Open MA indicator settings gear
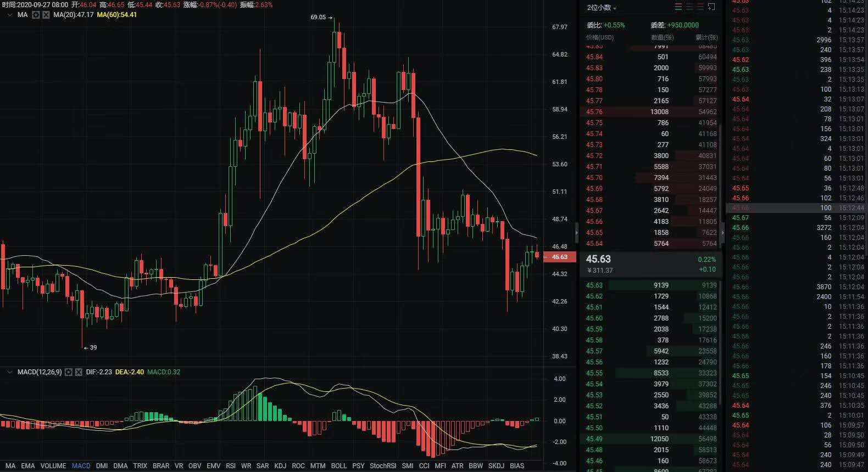This screenshot has height=472, width=868. pos(36,15)
